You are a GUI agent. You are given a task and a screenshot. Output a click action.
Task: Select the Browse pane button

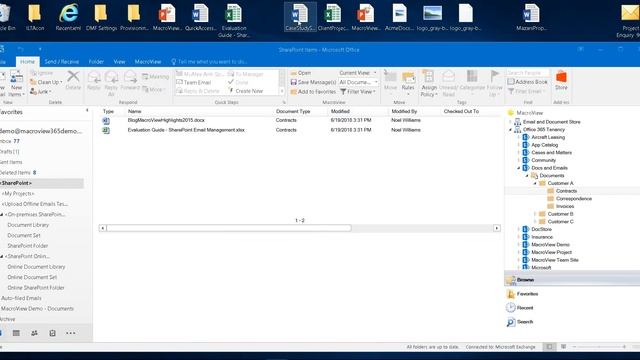point(572,280)
